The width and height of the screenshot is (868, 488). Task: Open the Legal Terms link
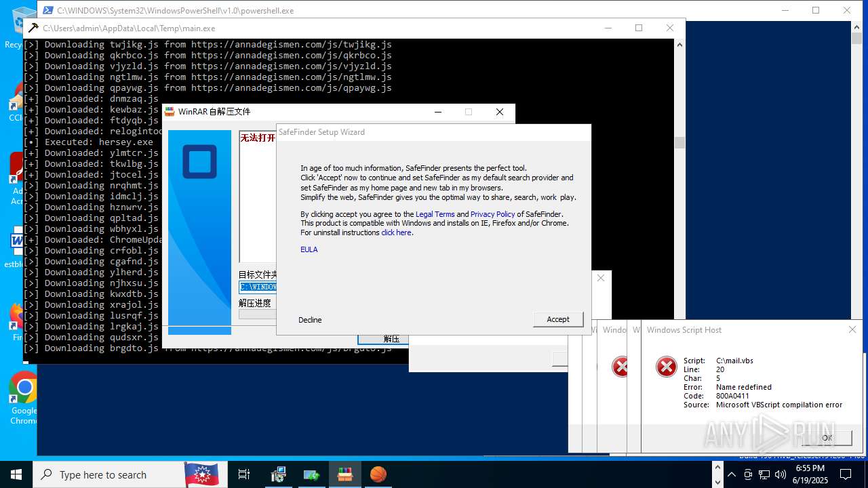435,214
